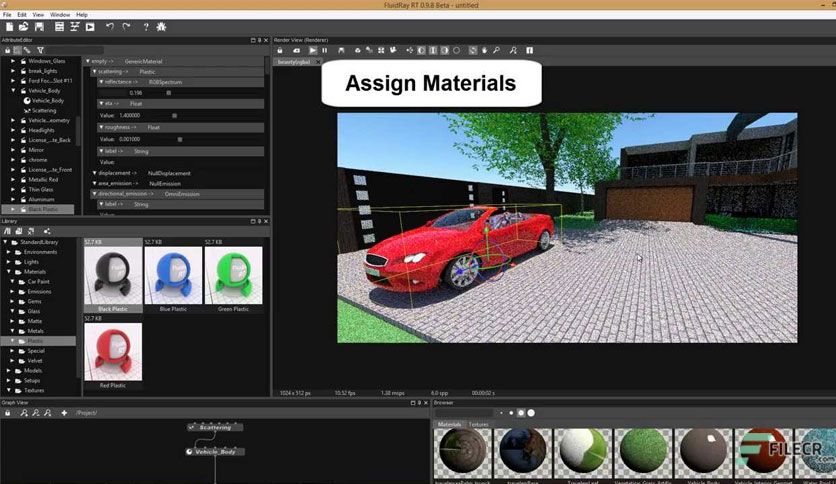836x484 pixels.
Task: Adjust the eta value slider
Action: [174, 115]
